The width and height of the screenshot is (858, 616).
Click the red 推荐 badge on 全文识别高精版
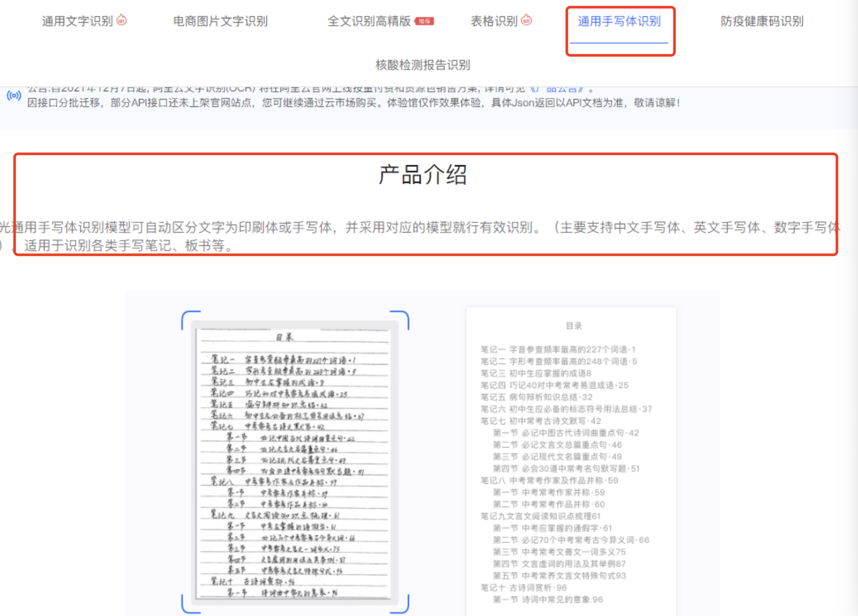[x=424, y=21]
